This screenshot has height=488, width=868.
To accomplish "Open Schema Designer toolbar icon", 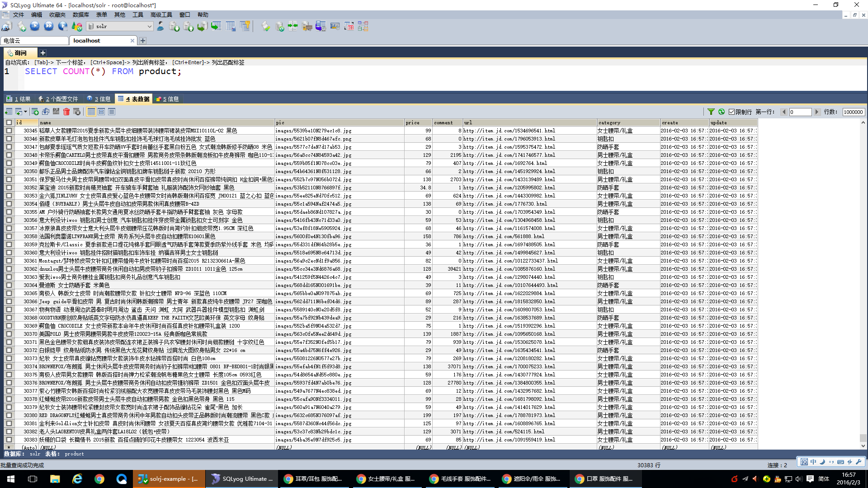I will tap(363, 26).
